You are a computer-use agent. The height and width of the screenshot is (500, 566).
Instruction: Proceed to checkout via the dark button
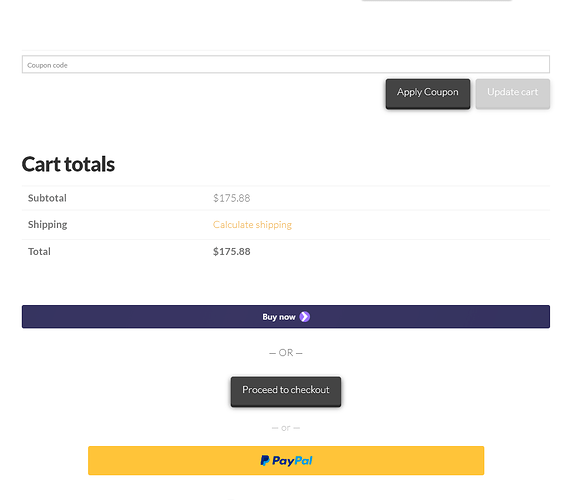click(x=286, y=391)
